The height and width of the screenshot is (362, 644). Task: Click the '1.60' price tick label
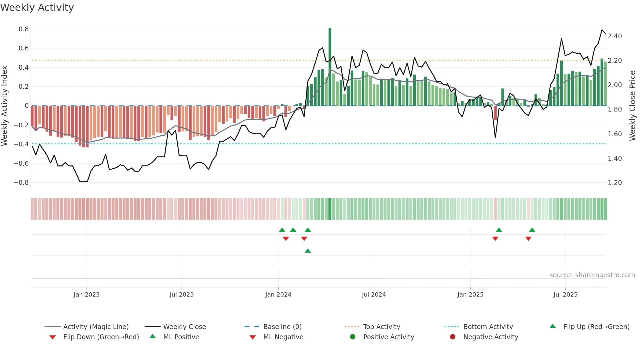point(615,134)
